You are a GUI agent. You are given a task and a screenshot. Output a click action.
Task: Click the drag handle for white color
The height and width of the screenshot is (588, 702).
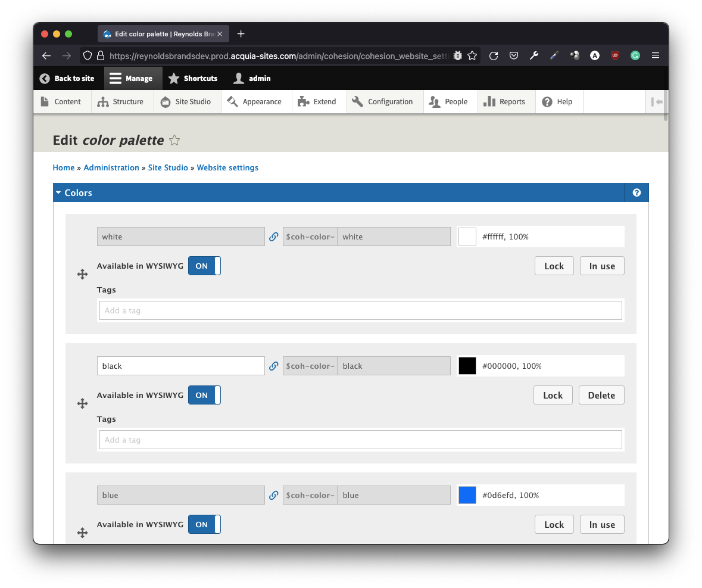(x=82, y=274)
